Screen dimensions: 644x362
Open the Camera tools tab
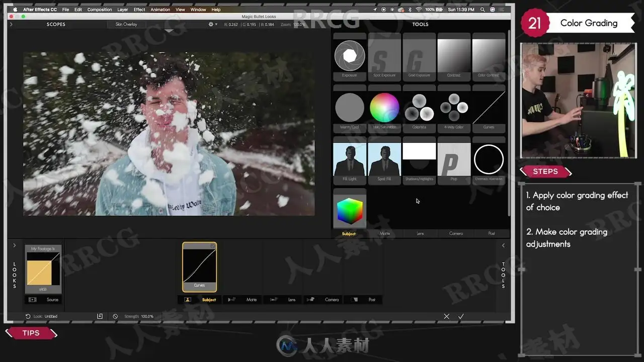click(456, 233)
